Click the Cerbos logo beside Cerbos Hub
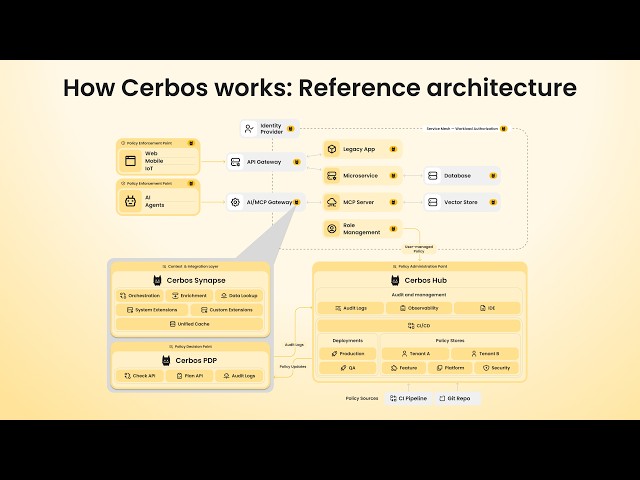 point(395,280)
